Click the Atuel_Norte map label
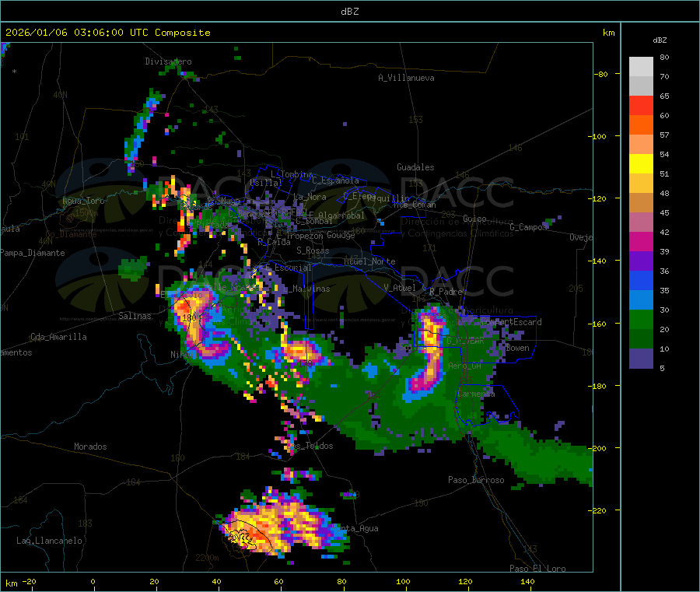 click(369, 261)
